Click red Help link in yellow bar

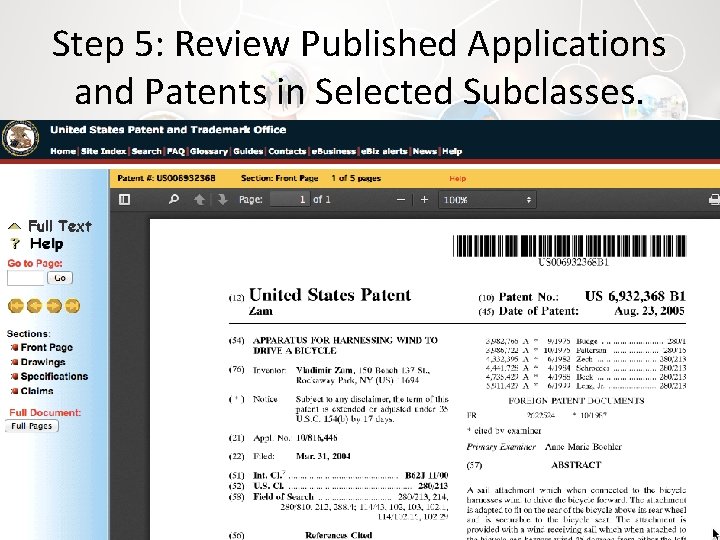click(457, 179)
